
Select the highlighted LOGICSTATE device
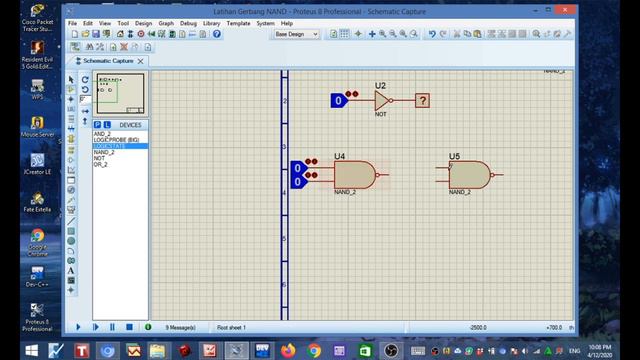click(120, 146)
